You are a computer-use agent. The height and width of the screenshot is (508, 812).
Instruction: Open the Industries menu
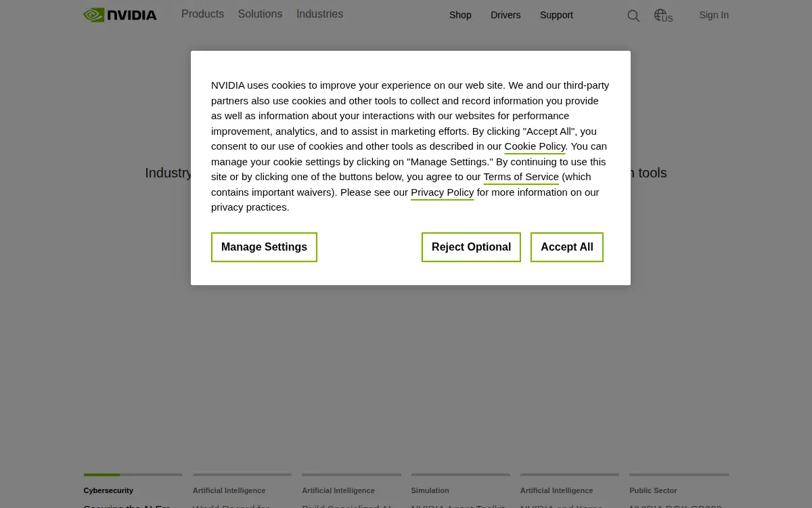point(319,14)
